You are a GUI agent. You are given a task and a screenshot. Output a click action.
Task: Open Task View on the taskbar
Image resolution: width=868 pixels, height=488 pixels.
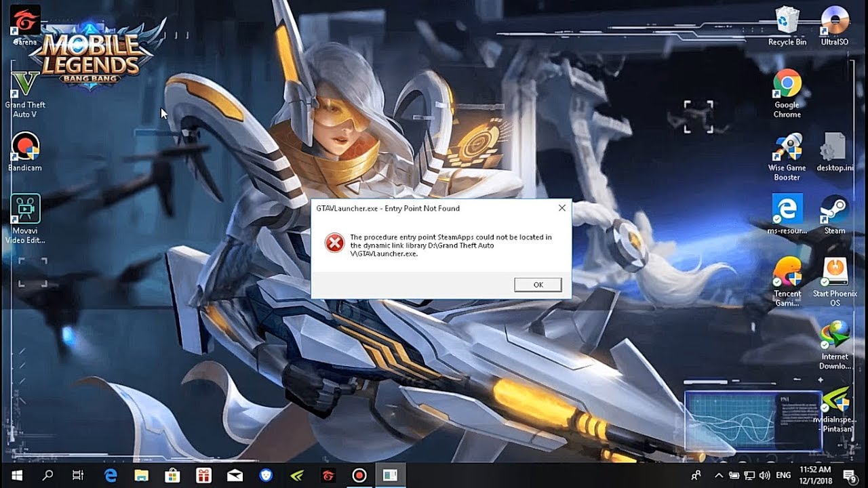(x=78, y=475)
